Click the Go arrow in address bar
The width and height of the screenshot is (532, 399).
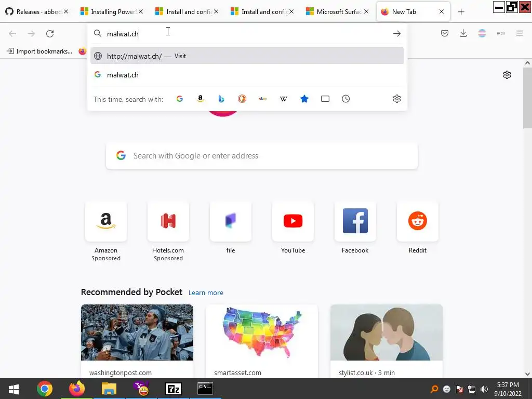click(x=396, y=34)
